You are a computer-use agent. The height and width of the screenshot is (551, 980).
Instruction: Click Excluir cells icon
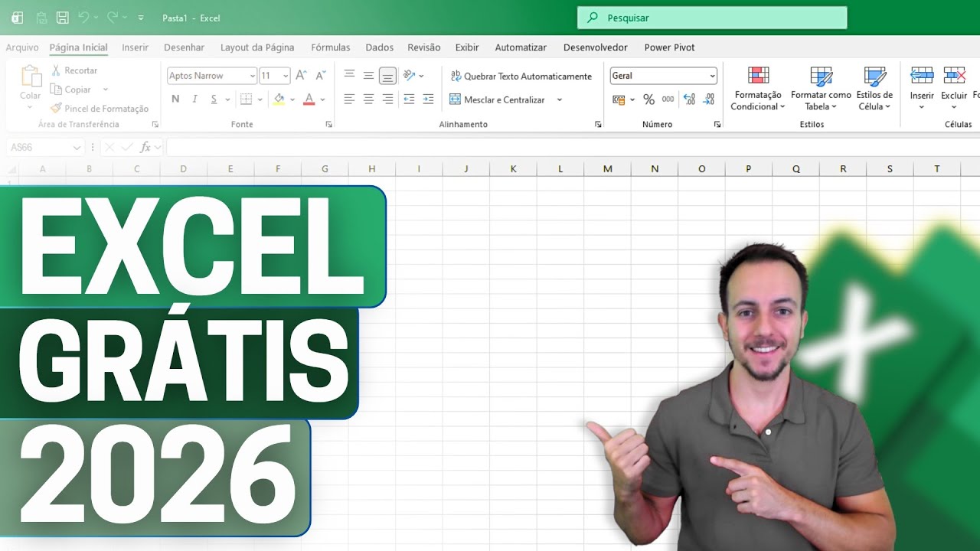tap(954, 75)
